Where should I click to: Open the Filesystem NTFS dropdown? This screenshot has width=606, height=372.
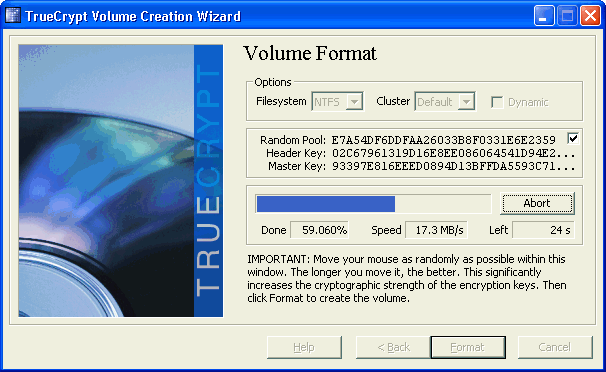click(x=337, y=102)
